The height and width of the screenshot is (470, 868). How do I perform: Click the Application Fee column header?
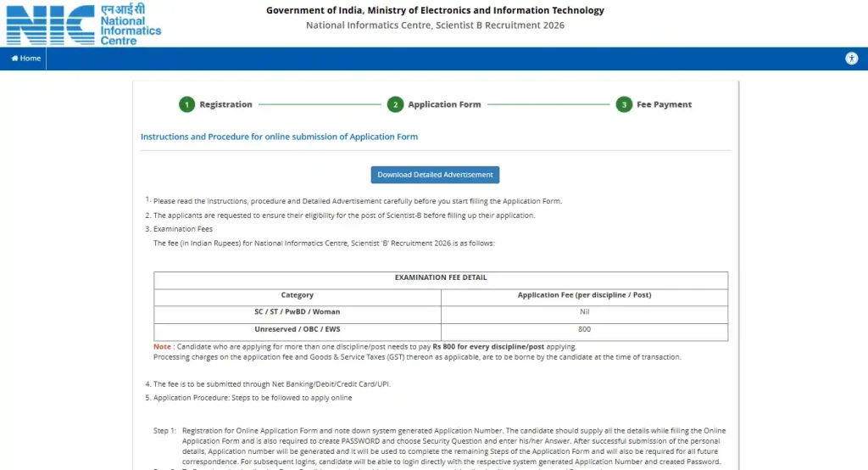[x=584, y=295]
